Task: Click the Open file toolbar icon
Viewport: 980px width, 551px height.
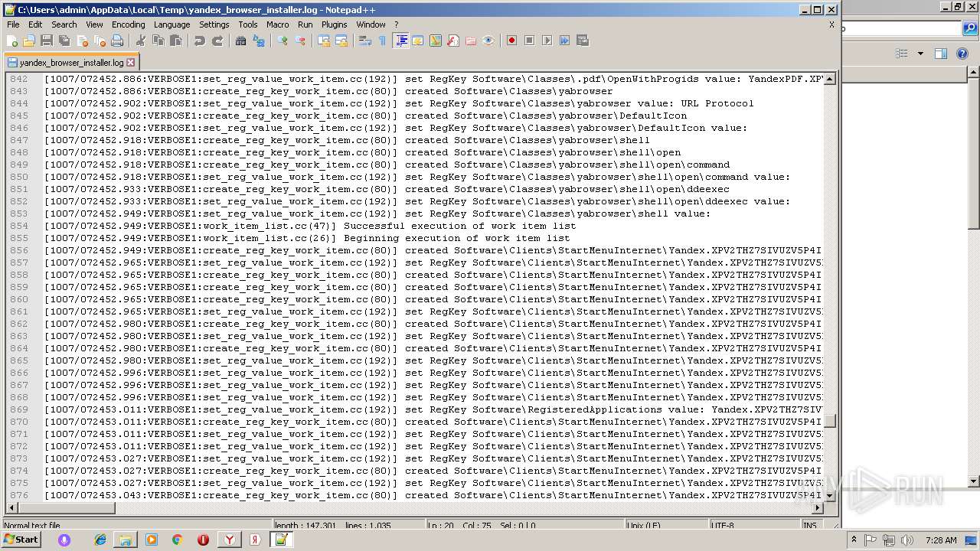Action: click(29, 41)
